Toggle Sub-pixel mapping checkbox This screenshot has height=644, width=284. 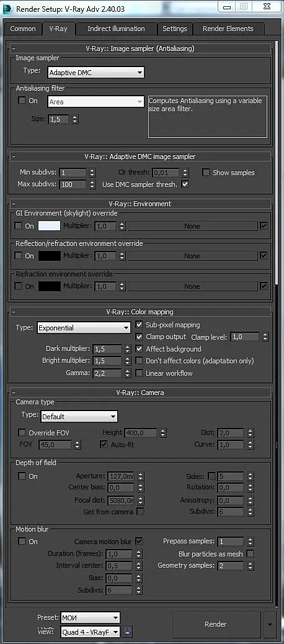click(140, 325)
